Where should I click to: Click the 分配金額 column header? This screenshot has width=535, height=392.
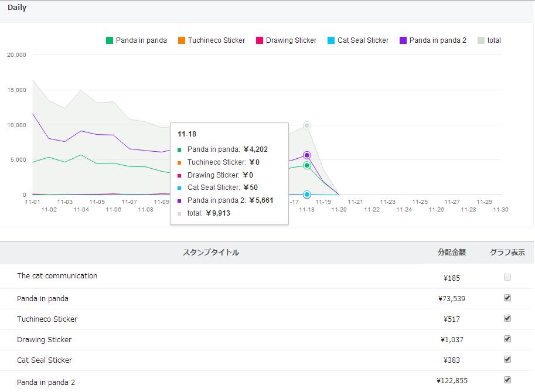(451, 253)
